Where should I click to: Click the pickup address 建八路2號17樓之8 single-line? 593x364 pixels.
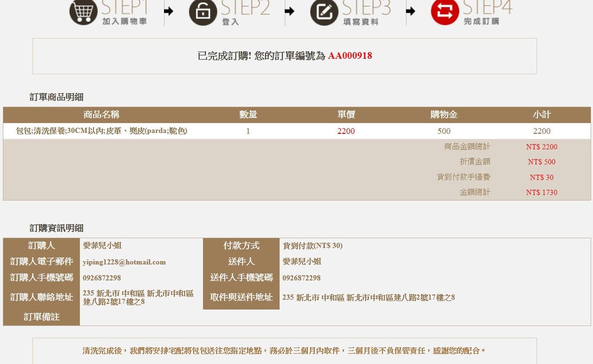tap(369, 297)
